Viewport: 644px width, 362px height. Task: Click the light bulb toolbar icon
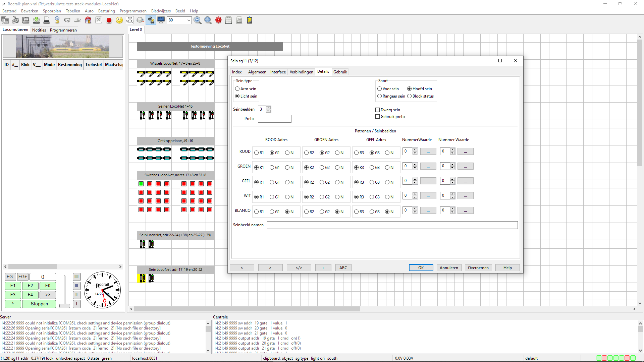pyautogui.click(x=57, y=20)
